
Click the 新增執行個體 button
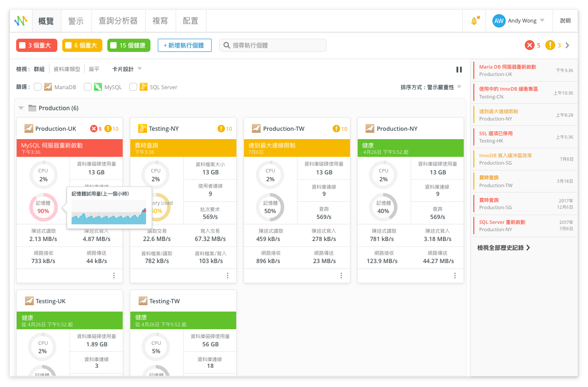coord(185,45)
